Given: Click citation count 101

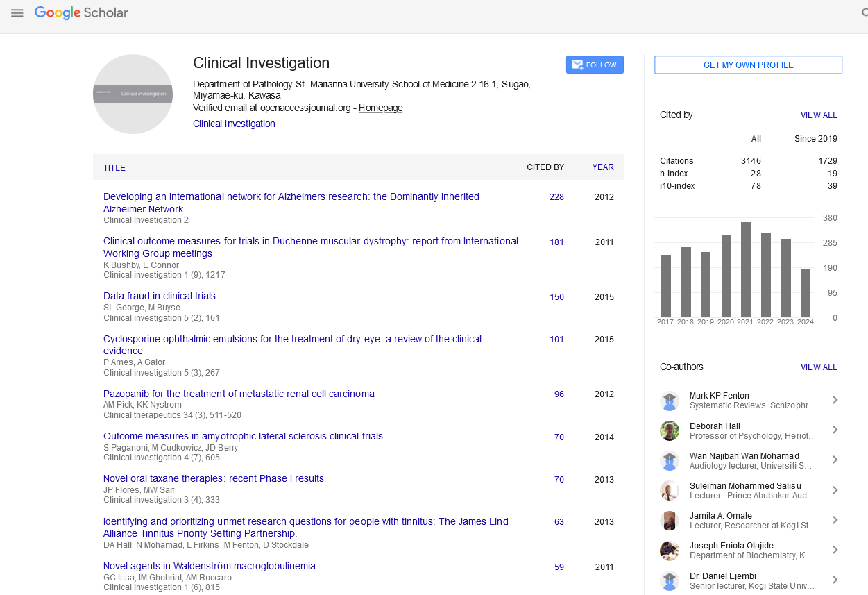Looking at the screenshot, I should pyautogui.click(x=556, y=340).
